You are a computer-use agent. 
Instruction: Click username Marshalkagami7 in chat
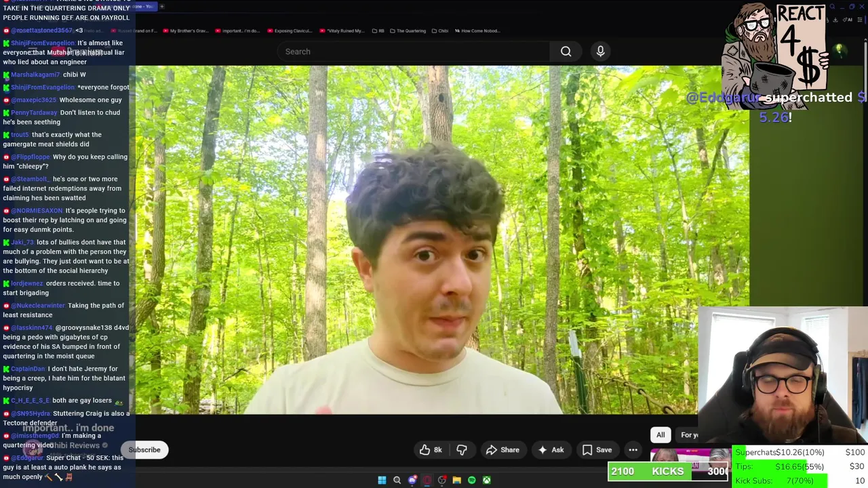pyautogui.click(x=35, y=75)
